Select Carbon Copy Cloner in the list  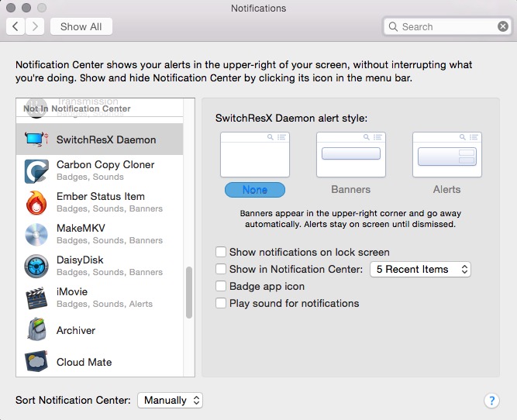tap(99, 170)
